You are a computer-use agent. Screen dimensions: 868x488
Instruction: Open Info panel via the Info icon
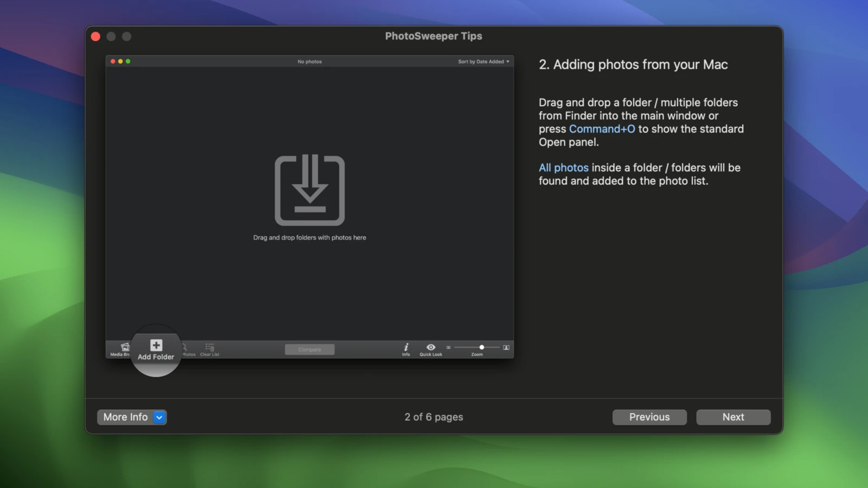coord(406,348)
